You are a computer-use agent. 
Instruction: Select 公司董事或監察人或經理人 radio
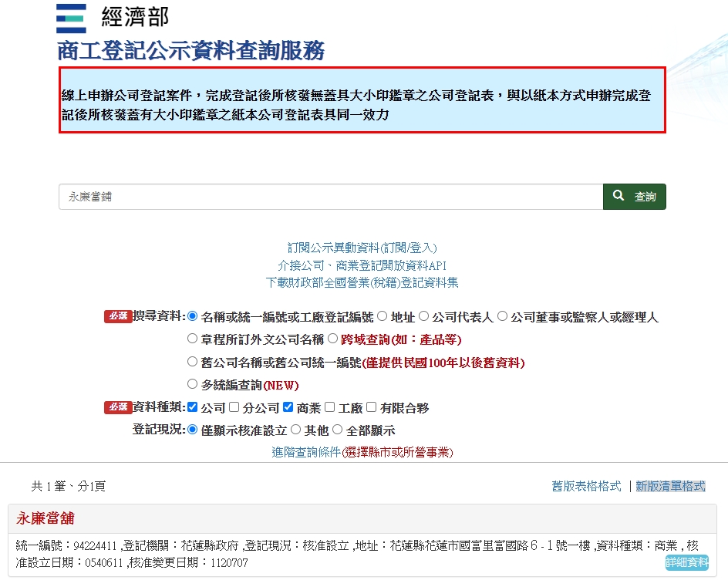tap(502, 316)
